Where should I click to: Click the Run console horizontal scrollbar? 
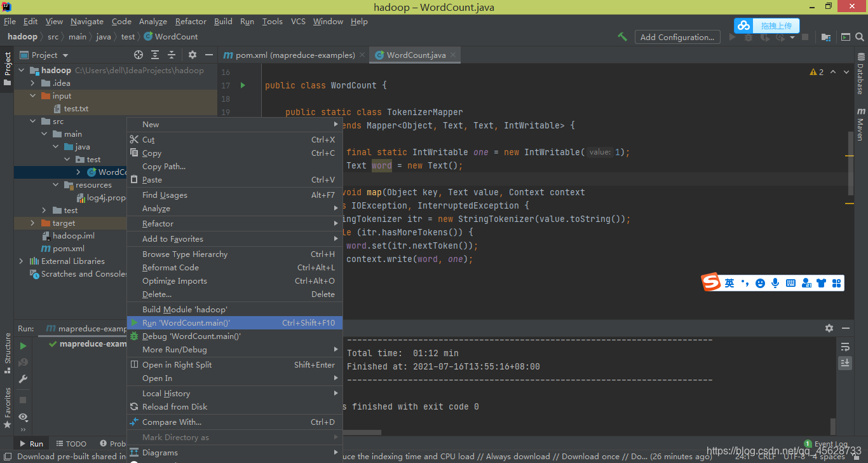[x=363, y=432]
